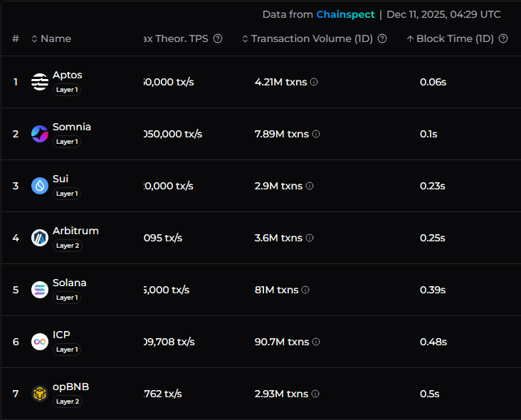Open the Sui chain name
Screen dimensions: 521x420
click(60, 179)
